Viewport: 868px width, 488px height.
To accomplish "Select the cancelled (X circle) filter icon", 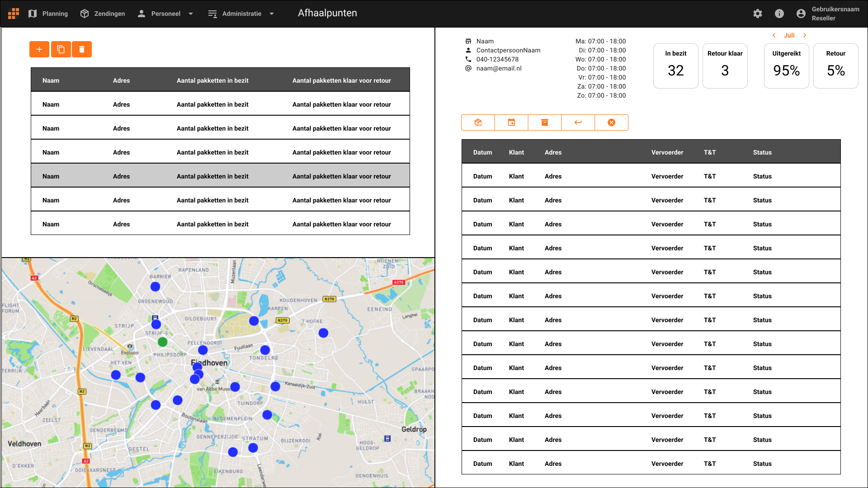I will (x=611, y=122).
